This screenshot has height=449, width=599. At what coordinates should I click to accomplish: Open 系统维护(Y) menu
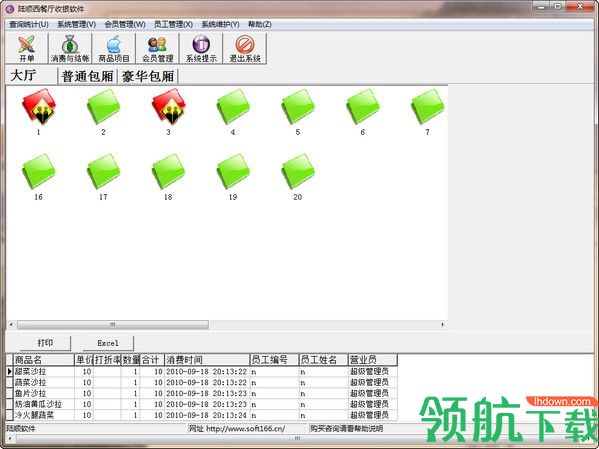click(220, 24)
